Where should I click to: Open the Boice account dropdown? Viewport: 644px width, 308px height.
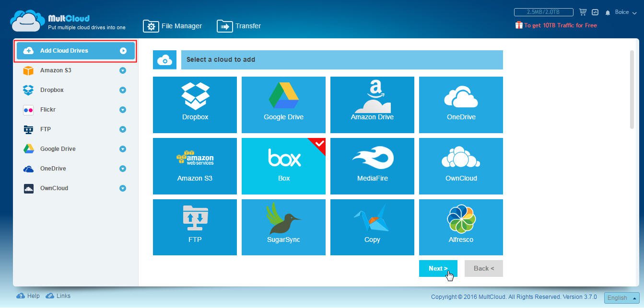(x=625, y=12)
